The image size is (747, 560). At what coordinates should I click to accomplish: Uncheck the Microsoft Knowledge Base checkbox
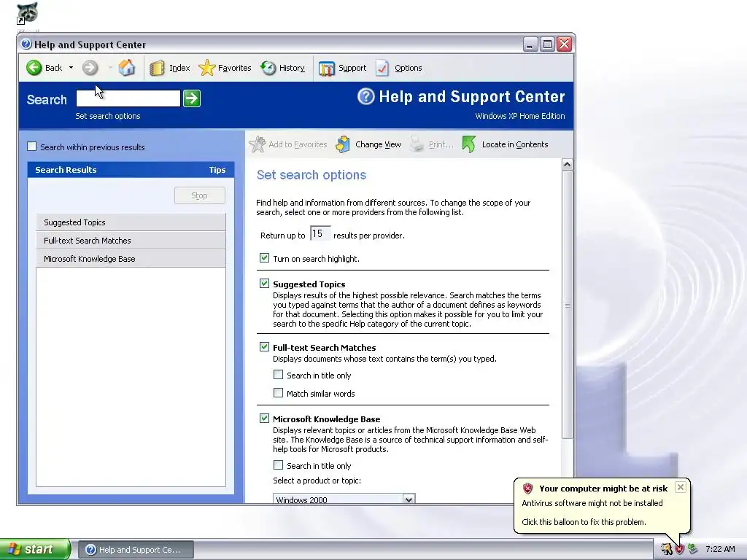click(x=264, y=418)
